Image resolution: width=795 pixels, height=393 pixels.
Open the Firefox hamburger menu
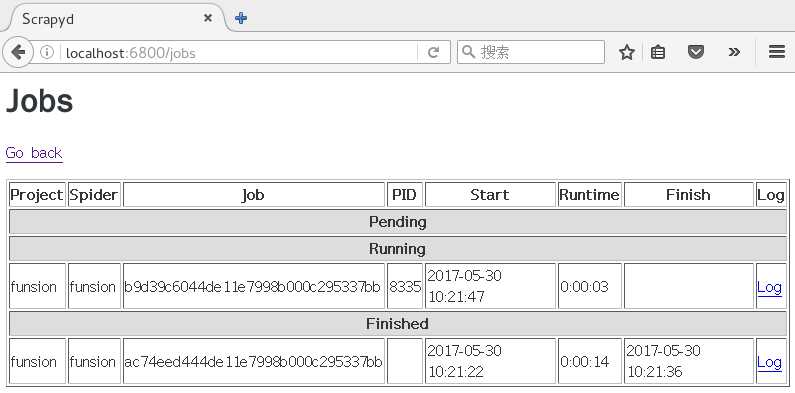coord(777,52)
